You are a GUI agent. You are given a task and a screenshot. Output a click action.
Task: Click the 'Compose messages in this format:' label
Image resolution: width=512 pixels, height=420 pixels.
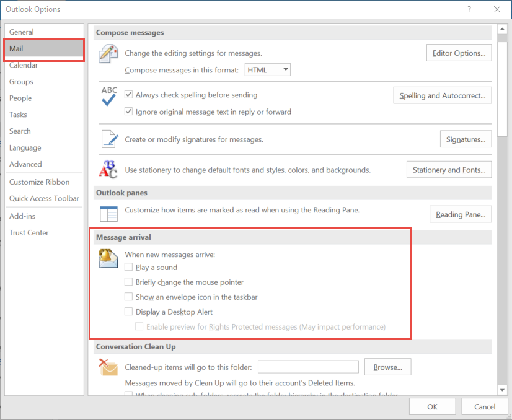(182, 70)
